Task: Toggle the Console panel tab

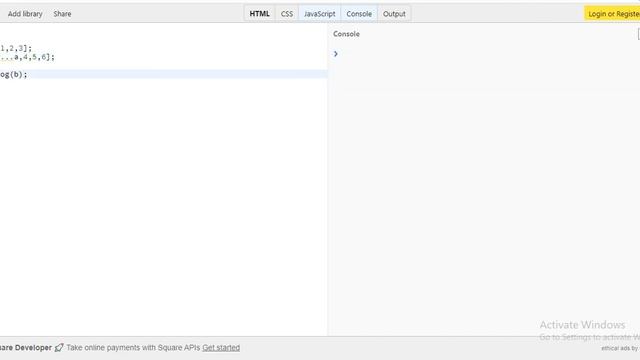Action: coord(359,13)
